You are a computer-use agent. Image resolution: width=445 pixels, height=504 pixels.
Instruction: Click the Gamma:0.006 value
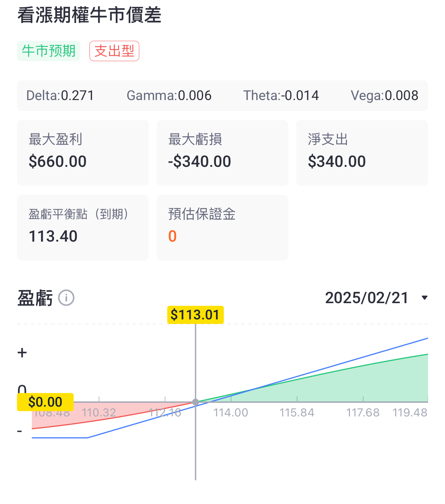click(x=169, y=96)
